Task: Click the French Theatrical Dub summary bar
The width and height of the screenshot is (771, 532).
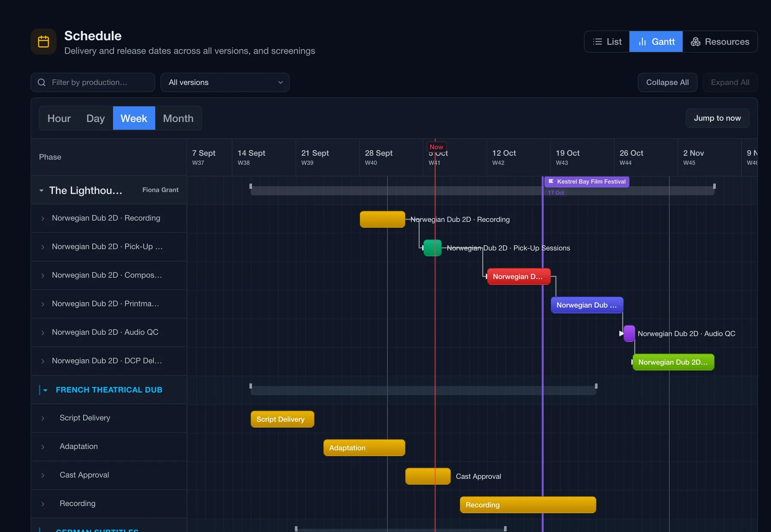Action: 423,390
